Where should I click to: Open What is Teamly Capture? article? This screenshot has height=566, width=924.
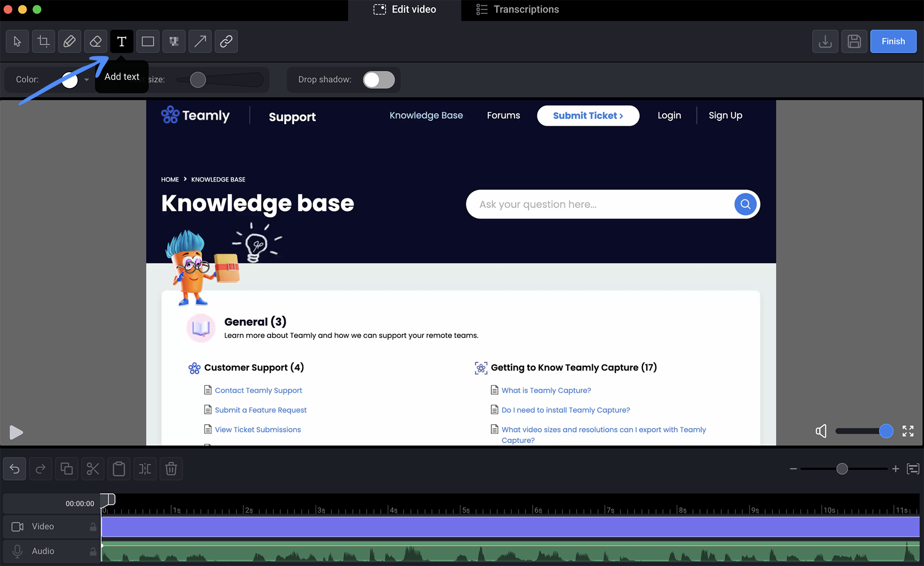tap(546, 390)
